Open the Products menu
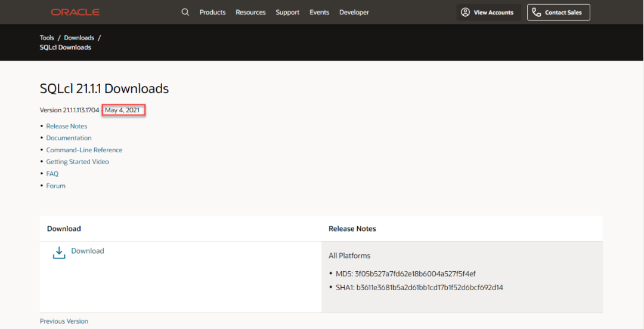The image size is (644, 329). click(x=213, y=12)
